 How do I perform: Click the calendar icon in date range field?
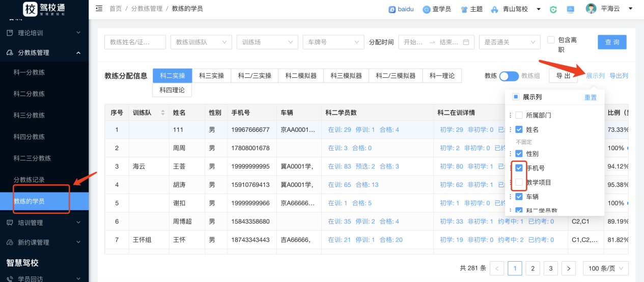pos(466,42)
